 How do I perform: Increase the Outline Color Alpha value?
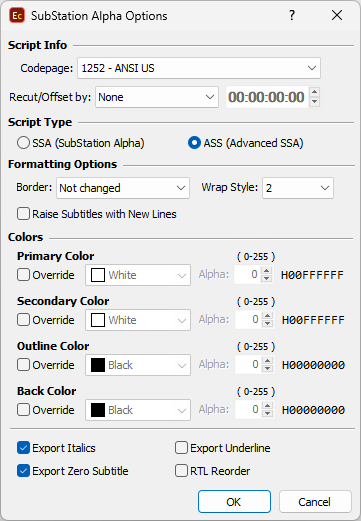tap(267, 360)
